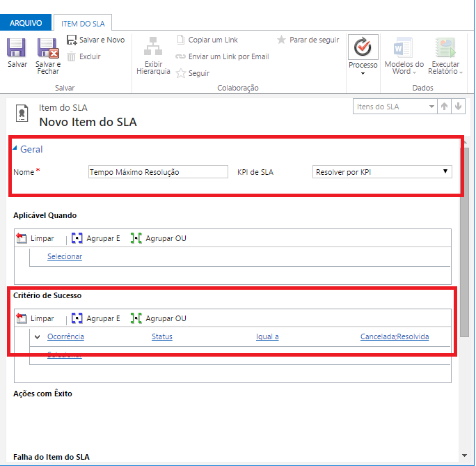Open the ARQUIVO tab
The width and height of the screenshot is (476, 466).
26,23
